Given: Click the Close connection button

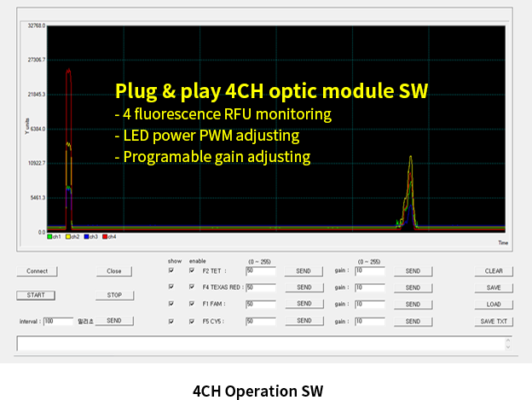Looking at the screenshot, I should coord(114,271).
